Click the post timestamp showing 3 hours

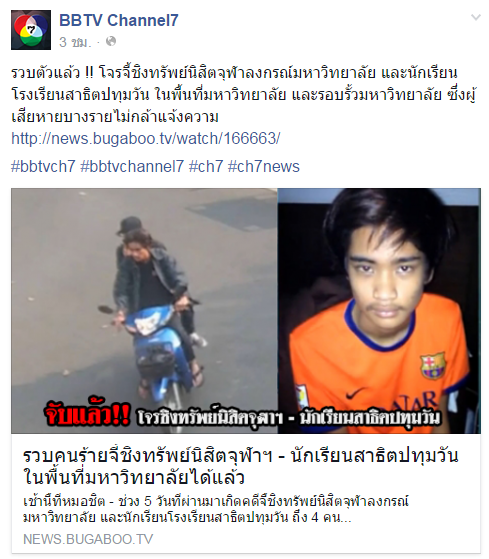point(75,42)
